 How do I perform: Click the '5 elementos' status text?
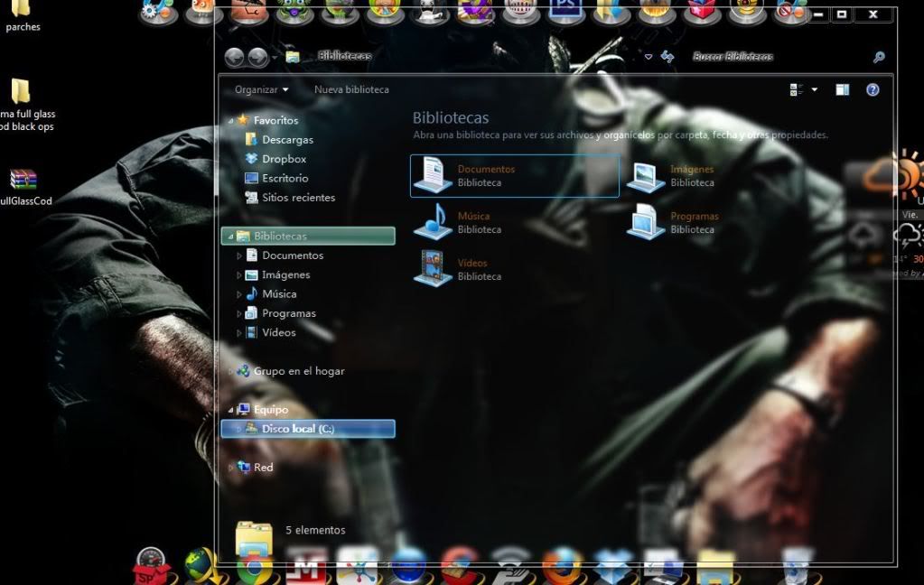pos(315,530)
